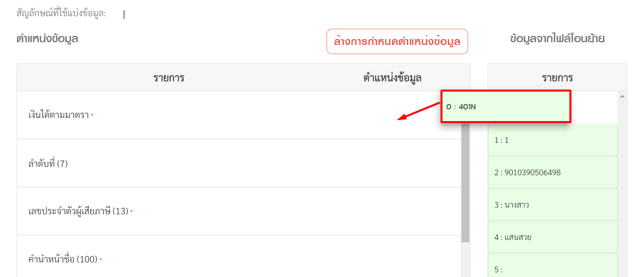Click the ลำดับที่ (7) row
This screenshot has height=277, width=644.
coord(239,163)
